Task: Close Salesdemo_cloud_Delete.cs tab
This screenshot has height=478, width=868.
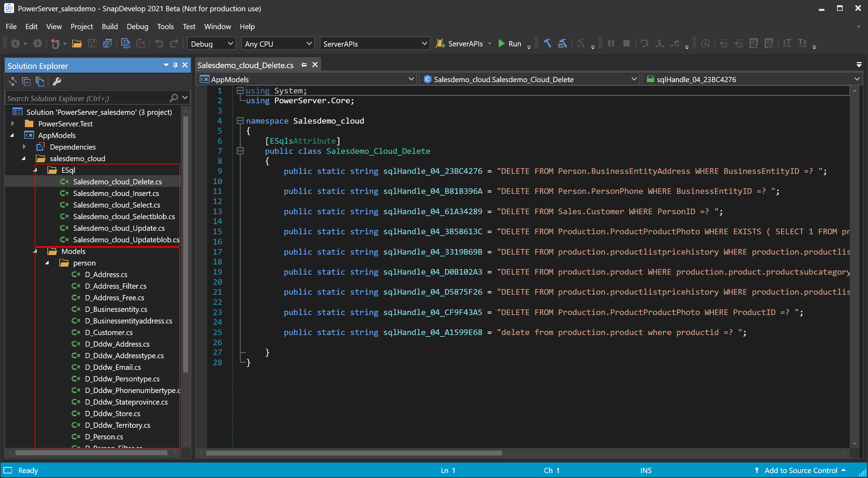Action: click(315, 65)
